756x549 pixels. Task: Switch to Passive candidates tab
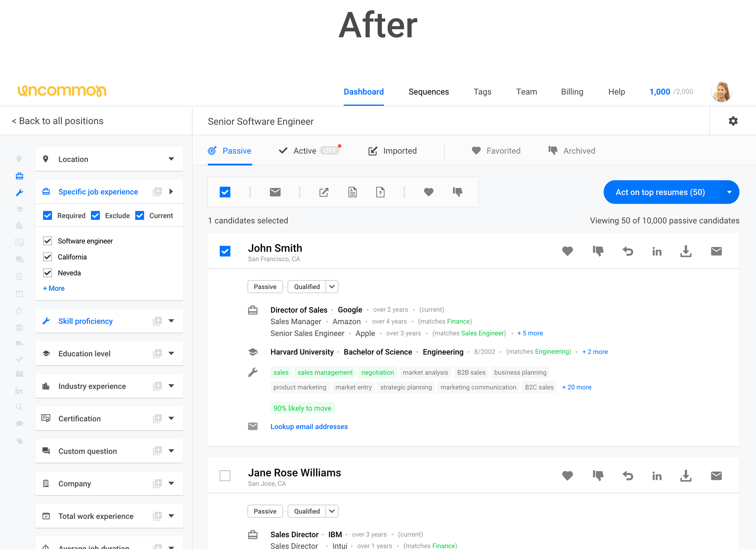[230, 151]
